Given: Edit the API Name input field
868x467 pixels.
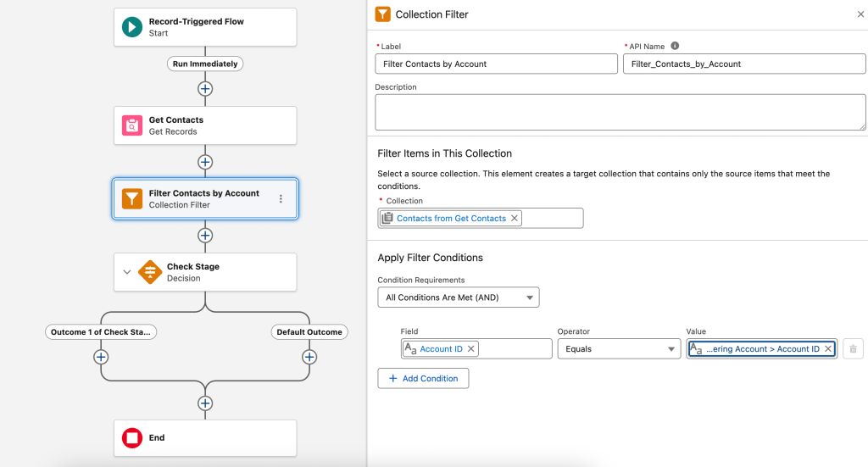Looking at the screenshot, I should click(744, 64).
